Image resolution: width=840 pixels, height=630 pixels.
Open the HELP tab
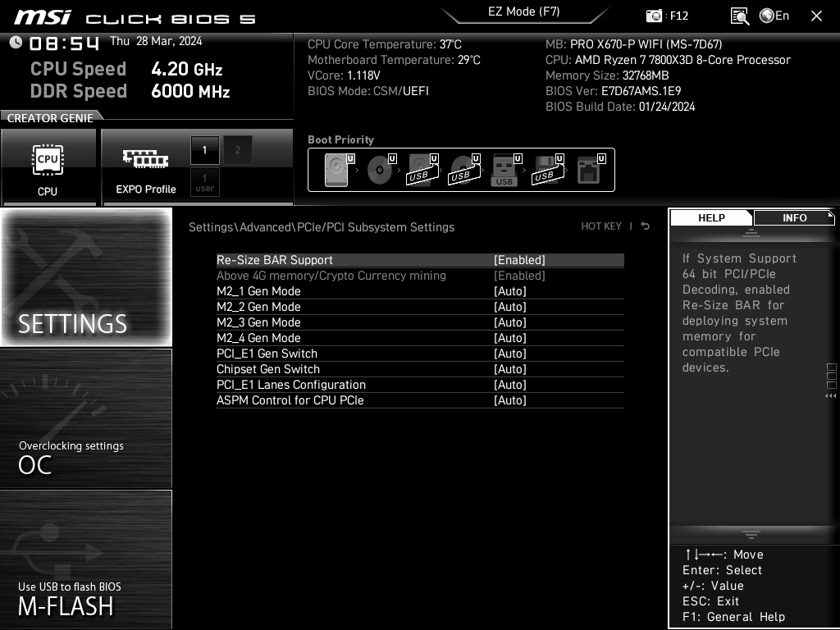(711, 217)
